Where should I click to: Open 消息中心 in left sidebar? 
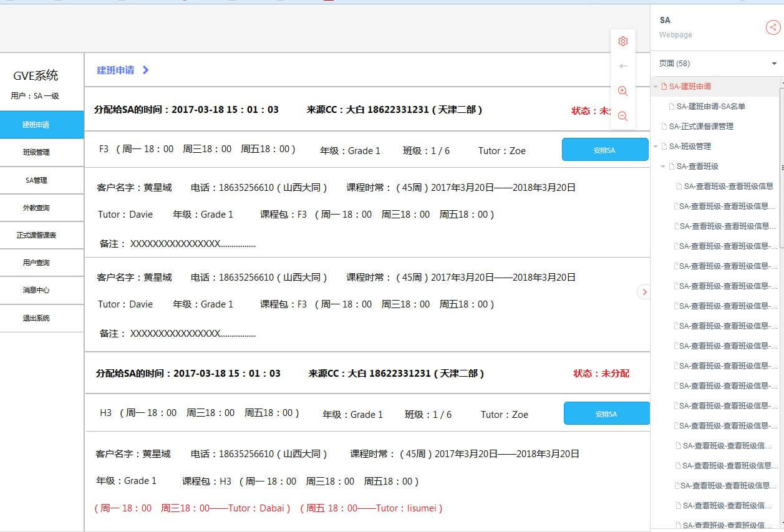click(x=36, y=290)
